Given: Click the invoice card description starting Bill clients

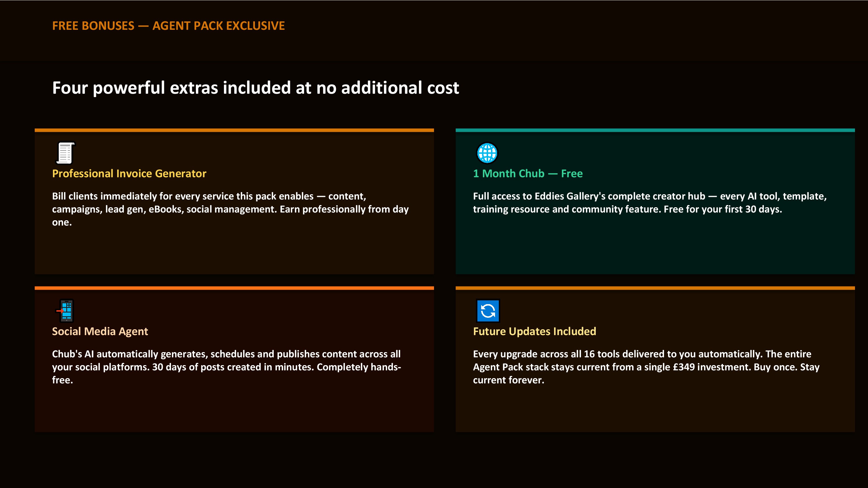Looking at the screenshot, I should pos(230,209).
